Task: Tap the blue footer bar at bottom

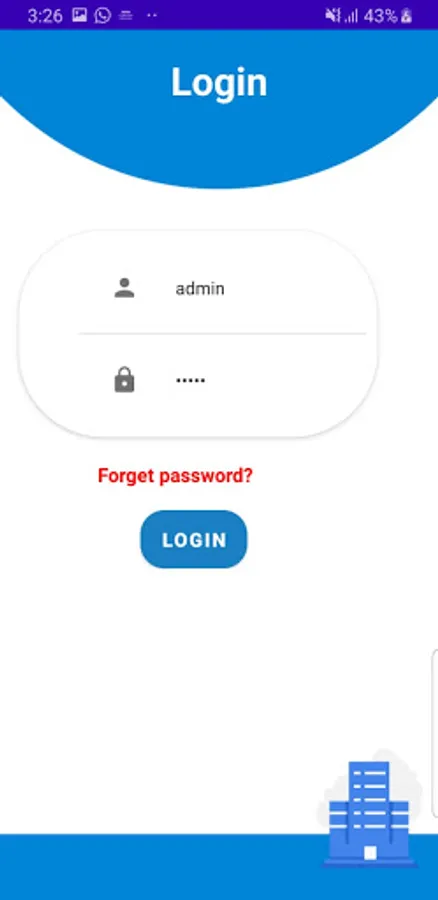Action: (x=219, y=867)
